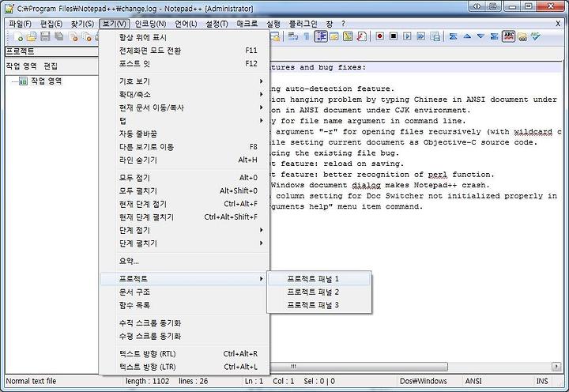
Task: Select 작업 영역 node in project tree
Action: pyautogui.click(x=46, y=81)
